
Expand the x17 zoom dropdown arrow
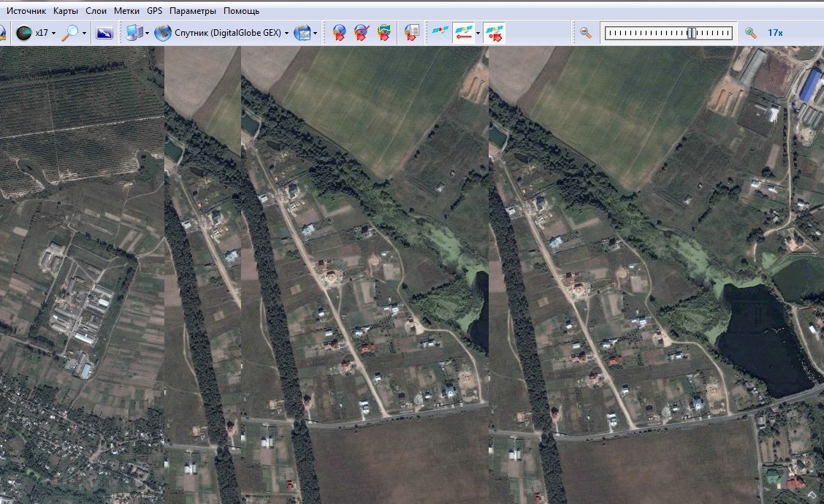(53, 33)
